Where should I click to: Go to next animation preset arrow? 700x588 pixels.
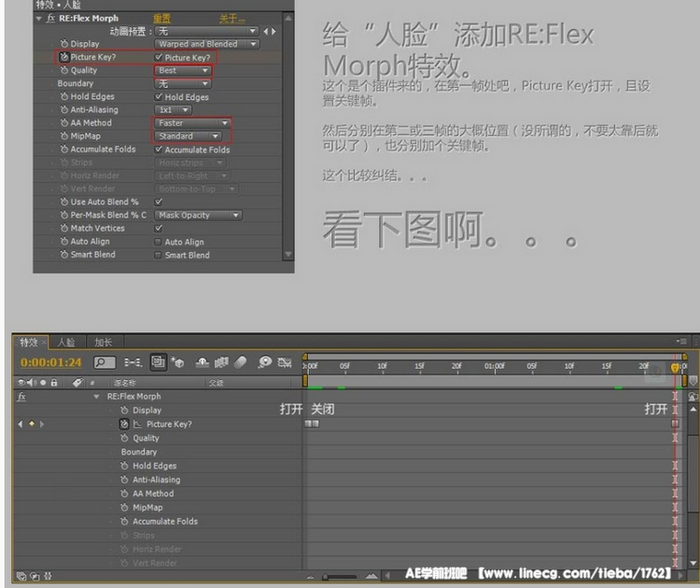click(x=273, y=31)
